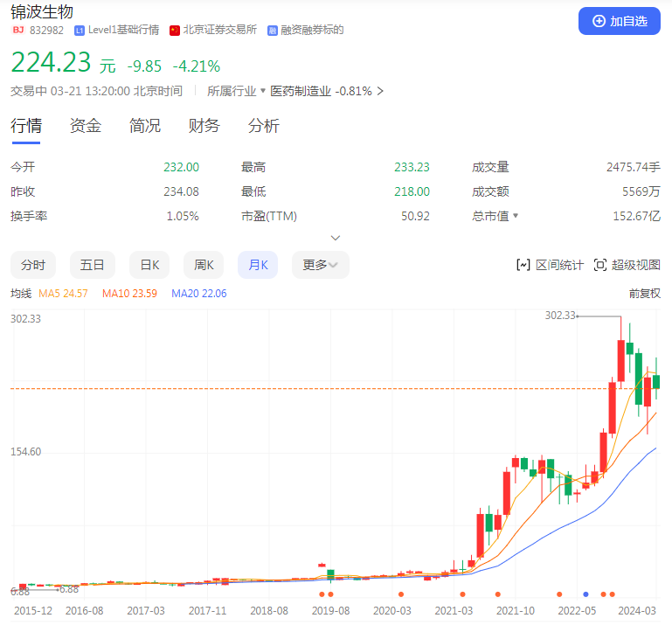Expand the 所属行业 industry dropdown arrow
The width and height of the screenshot is (672, 625).
click(x=263, y=91)
